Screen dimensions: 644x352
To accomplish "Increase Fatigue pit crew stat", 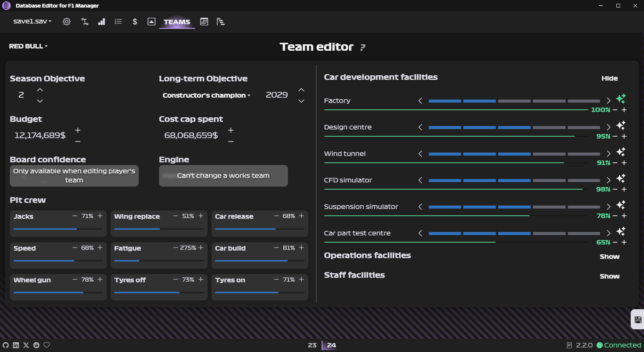I will [201, 248].
